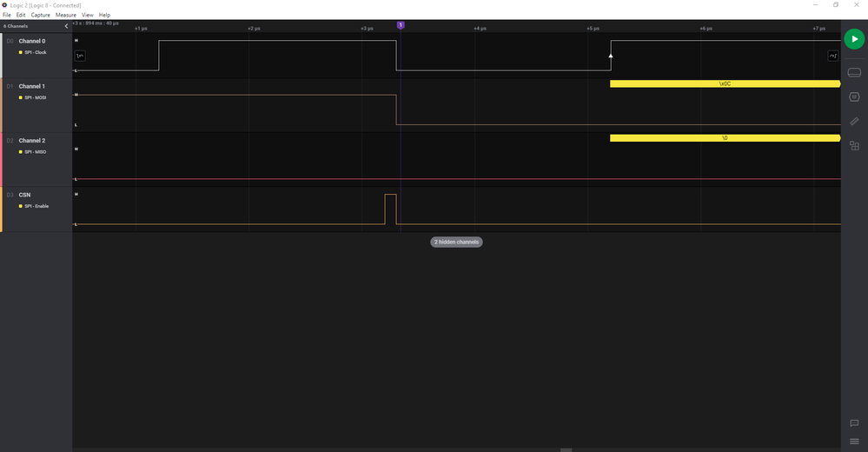The image size is (868, 452).
Task: Show the 2 hidden channels
Action: click(x=457, y=242)
